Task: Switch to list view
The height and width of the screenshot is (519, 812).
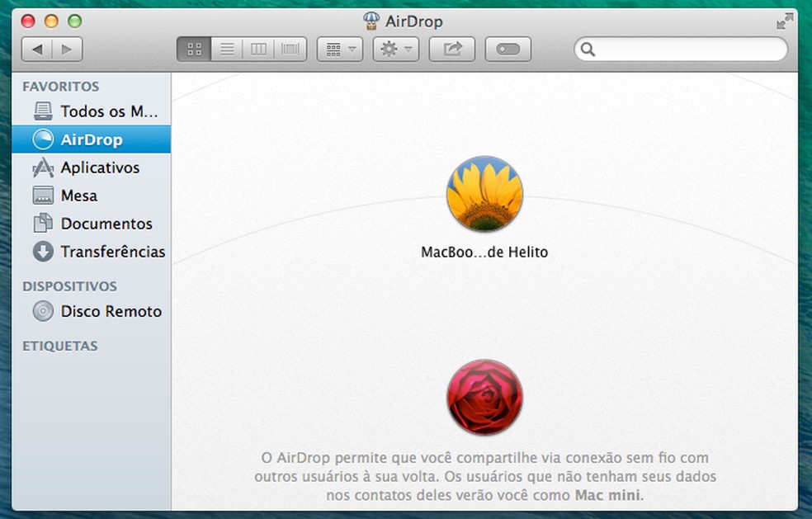Action: [227, 48]
